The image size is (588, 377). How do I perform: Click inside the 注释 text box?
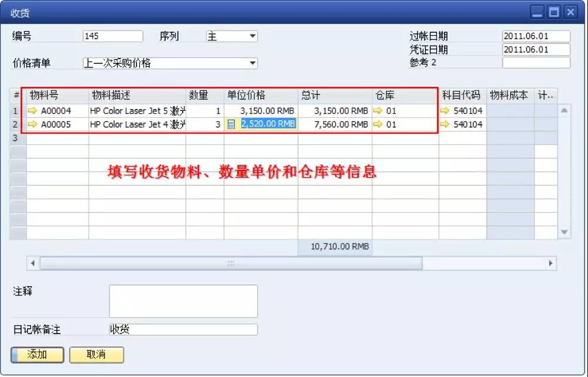(x=182, y=300)
